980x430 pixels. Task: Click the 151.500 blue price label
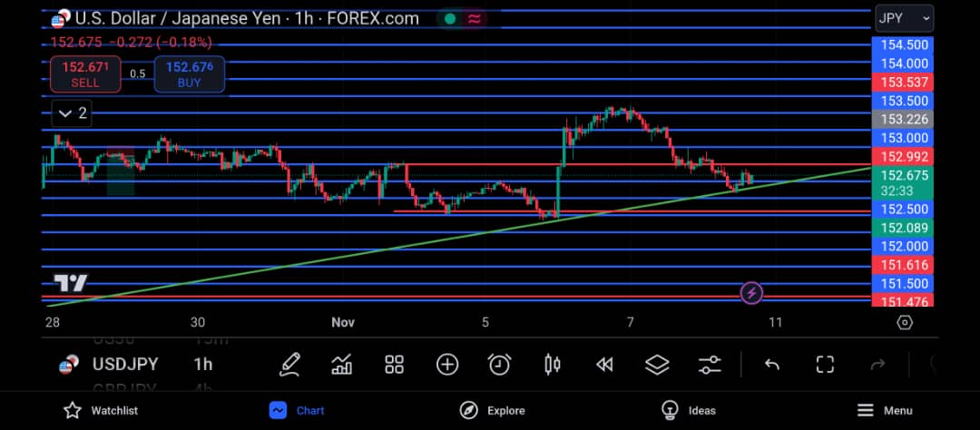click(903, 284)
